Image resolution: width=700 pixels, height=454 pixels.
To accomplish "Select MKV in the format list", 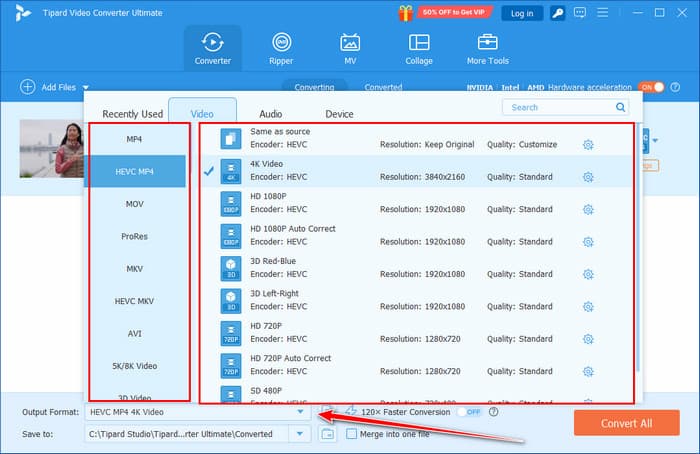I will [135, 269].
